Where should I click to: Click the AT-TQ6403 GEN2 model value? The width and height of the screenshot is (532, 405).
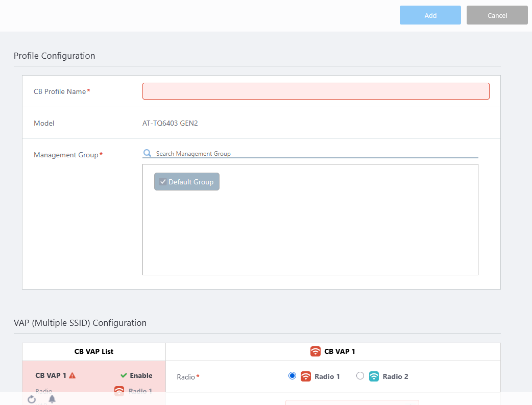tap(170, 123)
